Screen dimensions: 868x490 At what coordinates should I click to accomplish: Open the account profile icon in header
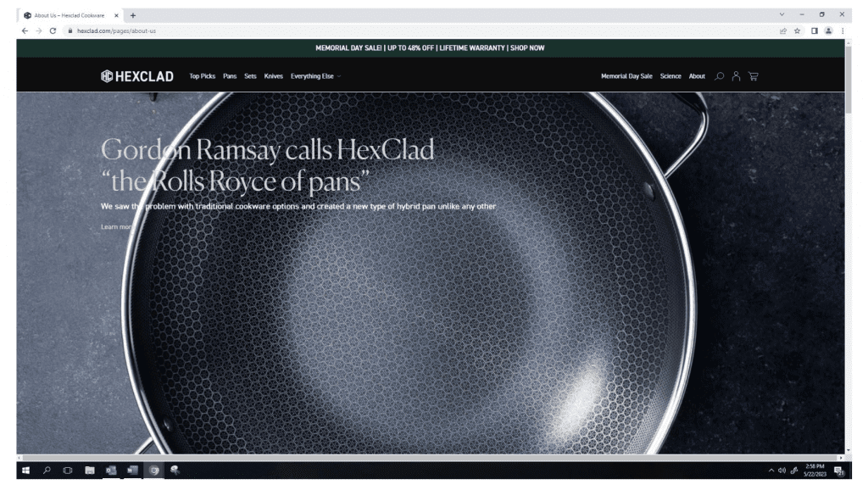pyautogui.click(x=736, y=76)
